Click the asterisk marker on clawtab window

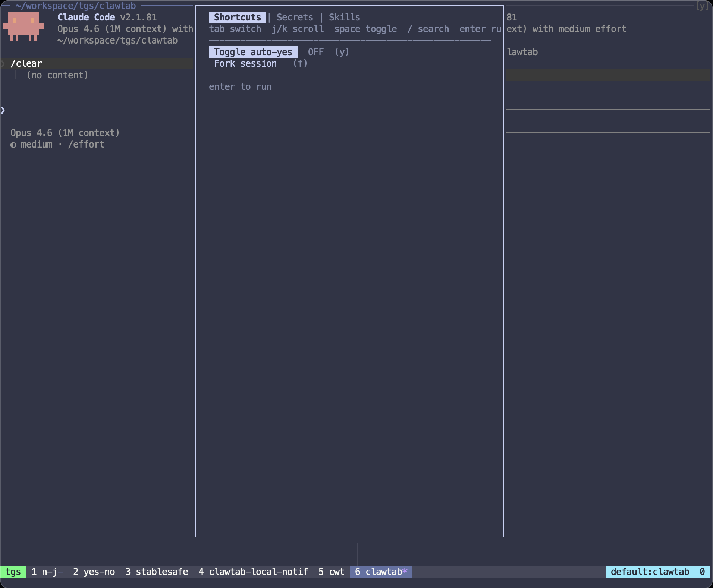tap(405, 572)
